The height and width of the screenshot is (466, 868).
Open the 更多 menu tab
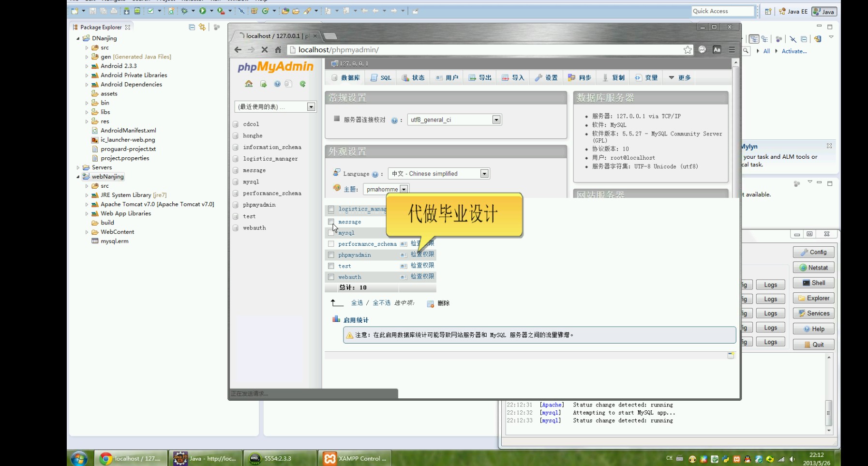tap(679, 77)
